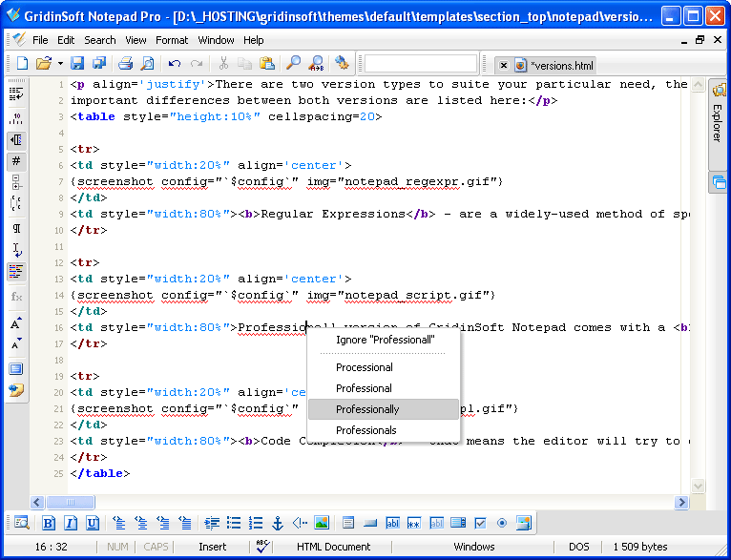This screenshot has width=731, height=560.
Task: Click the Cut scissors icon
Action: (x=223, y=63)
